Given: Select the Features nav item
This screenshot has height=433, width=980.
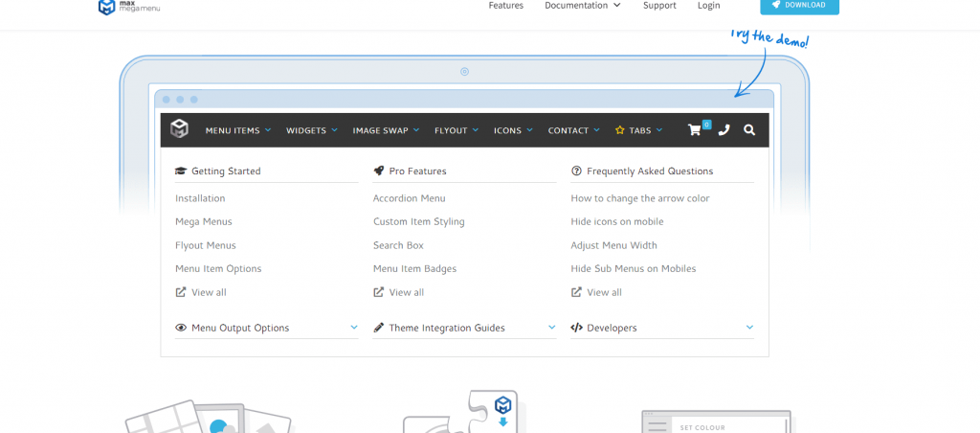Looking at the screenshot, I should coord(505,6).
